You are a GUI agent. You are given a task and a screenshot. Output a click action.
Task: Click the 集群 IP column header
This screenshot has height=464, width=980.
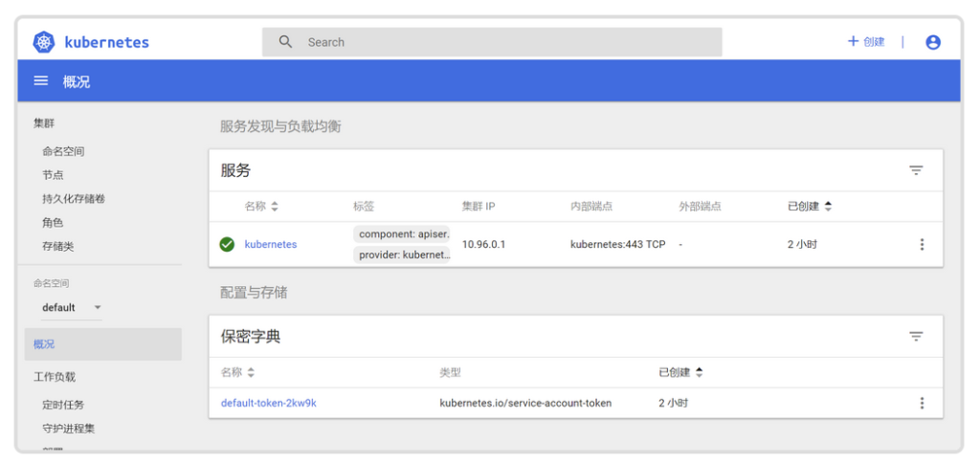479,206
